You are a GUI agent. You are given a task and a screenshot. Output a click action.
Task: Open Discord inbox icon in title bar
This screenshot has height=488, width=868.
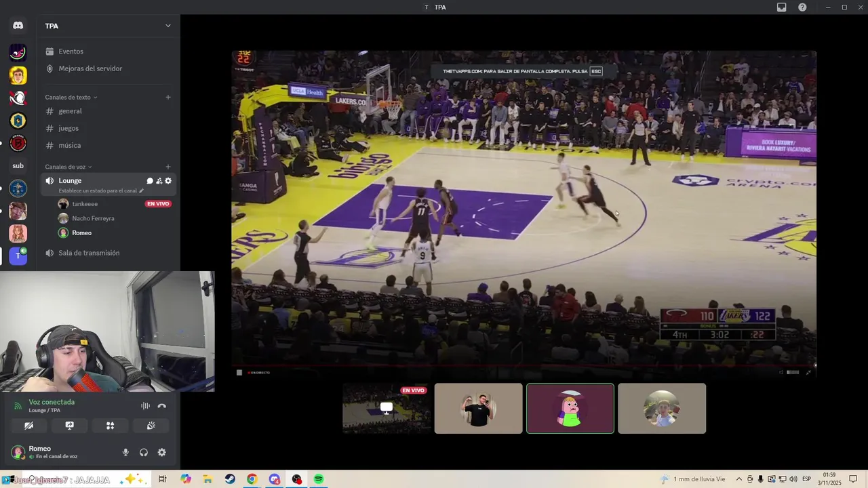tap(781, 7)
